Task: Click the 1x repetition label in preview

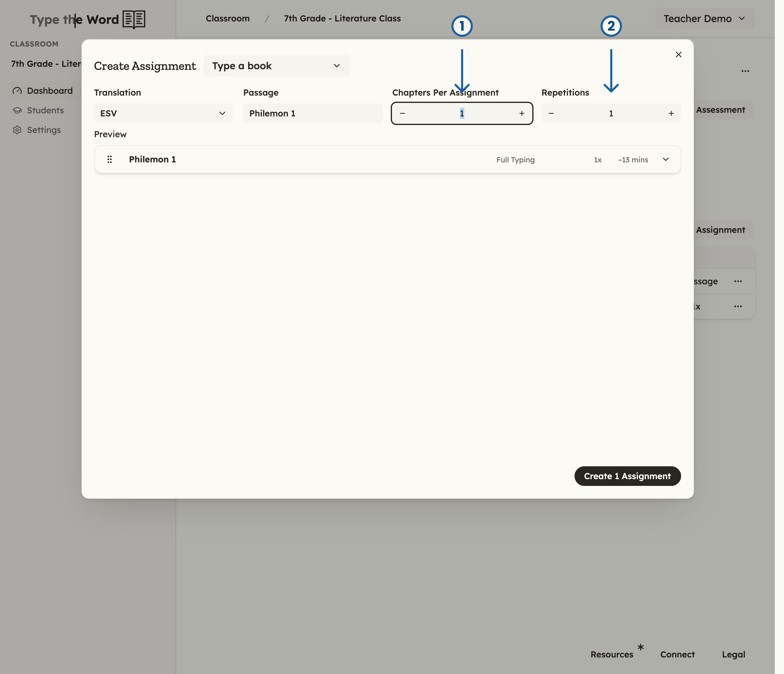Action: point(597,160)
